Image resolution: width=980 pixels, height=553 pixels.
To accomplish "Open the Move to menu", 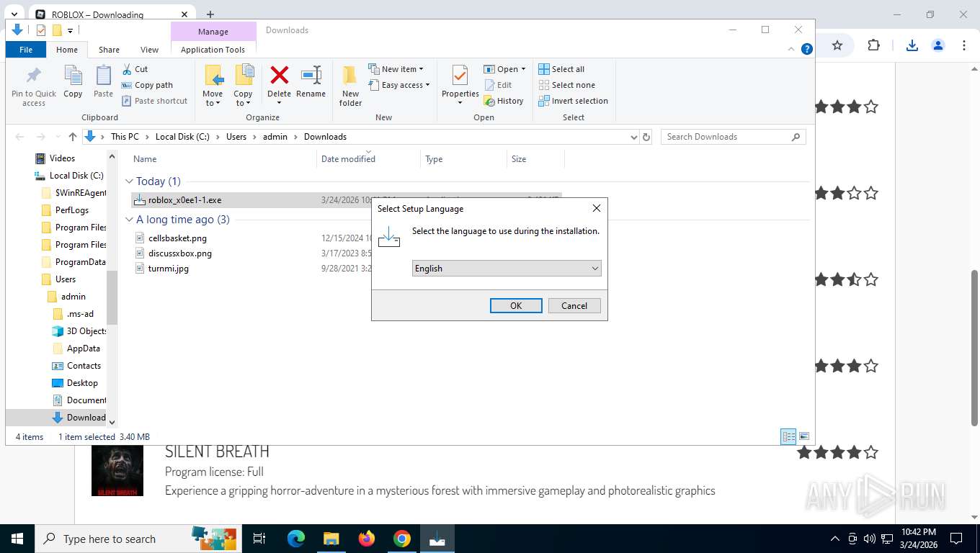I will pos(213,86).
